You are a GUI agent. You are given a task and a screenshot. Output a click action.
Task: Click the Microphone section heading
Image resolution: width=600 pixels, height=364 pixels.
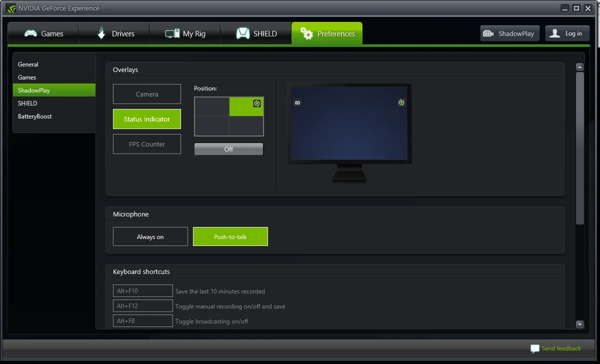(x=131, y=214)
